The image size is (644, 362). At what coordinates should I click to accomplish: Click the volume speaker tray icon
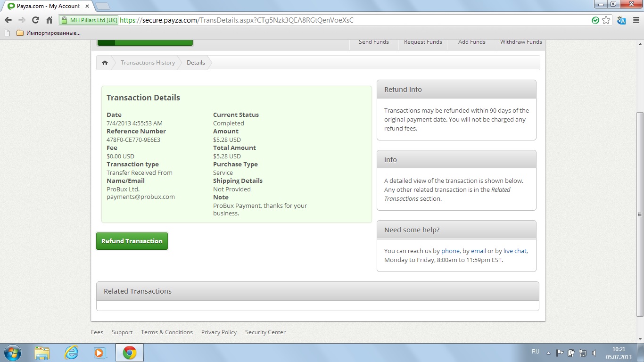pyautogui.click(x=594, y=353)
